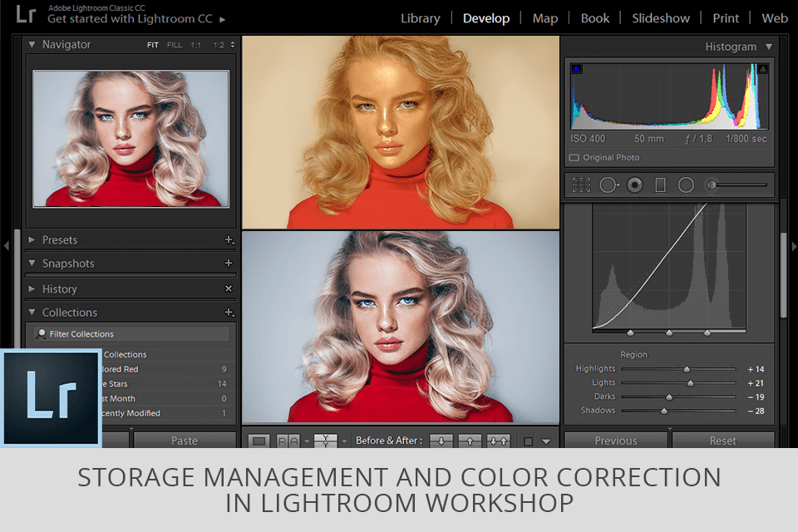Open the Spot Removal tool
The width and height of the screenshot is (798, 532).
coord(608,185)
